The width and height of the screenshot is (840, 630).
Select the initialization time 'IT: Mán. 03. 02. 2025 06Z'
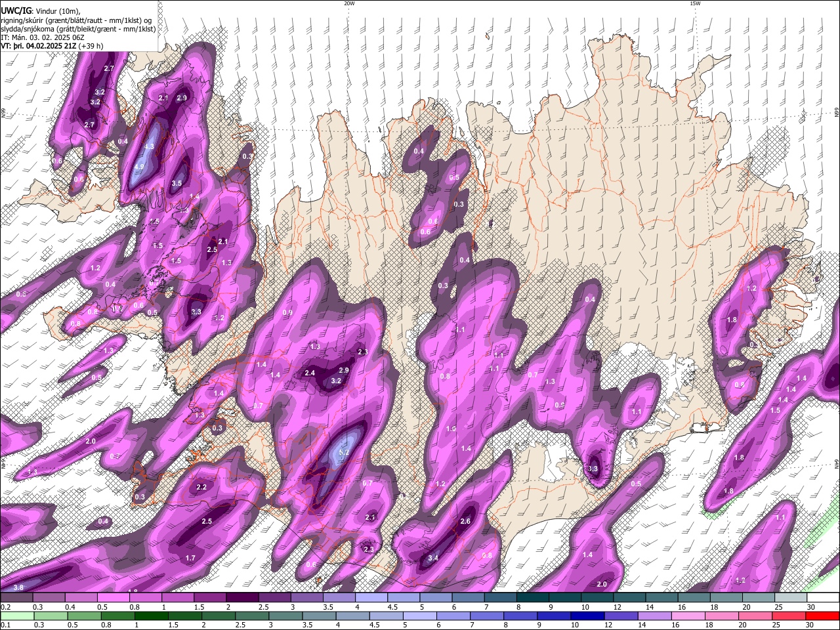[x=43, y=37]
